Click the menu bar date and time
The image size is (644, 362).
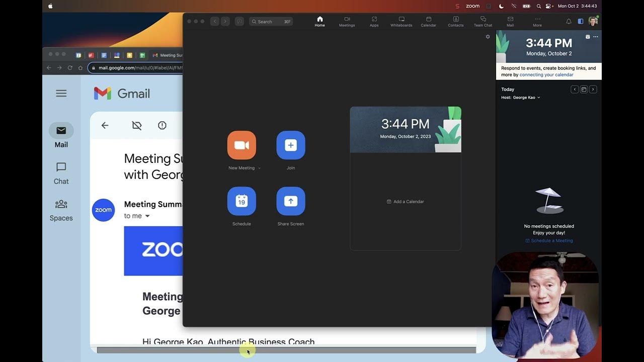click(577, 6)
